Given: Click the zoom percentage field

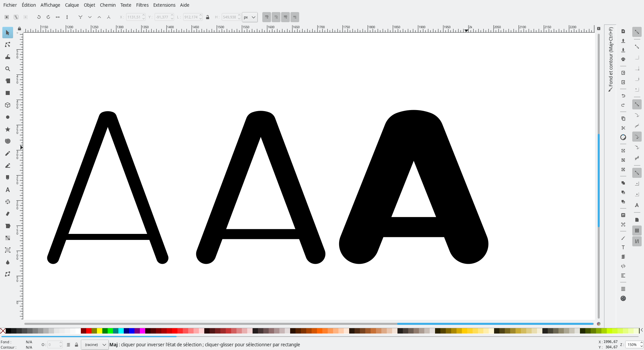Looking at the screenshot, I should coord(632,345).
